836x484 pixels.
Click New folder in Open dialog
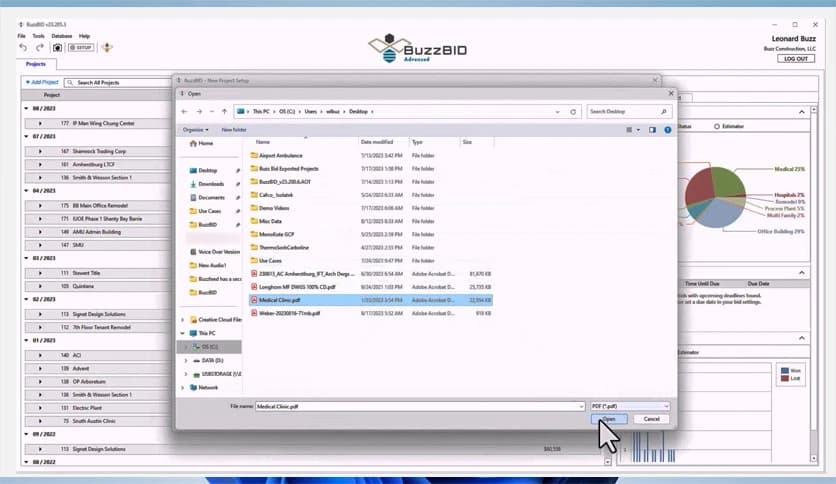click(234, 130)
